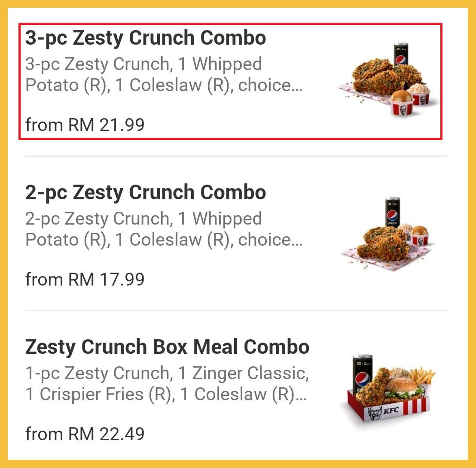The width and height of the screenshot is (476, 468).
Task: Choose the 2-pc Zesty Crunch Combo title
Action: 146,192
